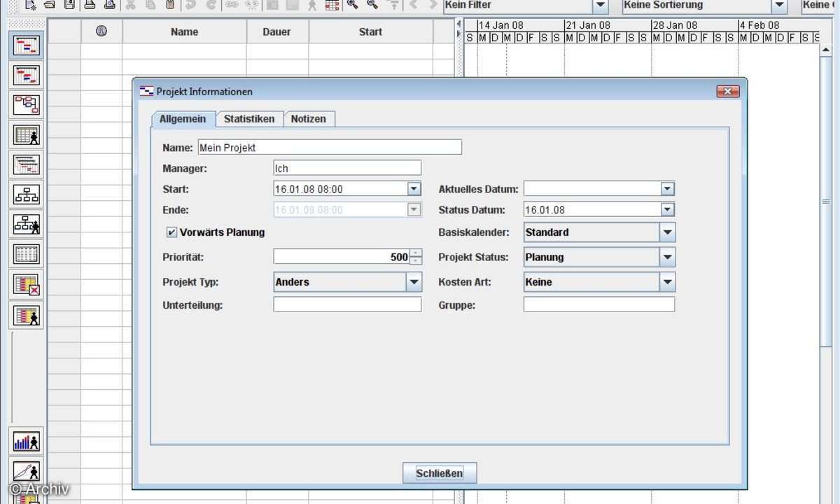Select the WBS view icon
Image resolution: width=840 pixels, height=504 pixels.
tap(26, 194)
